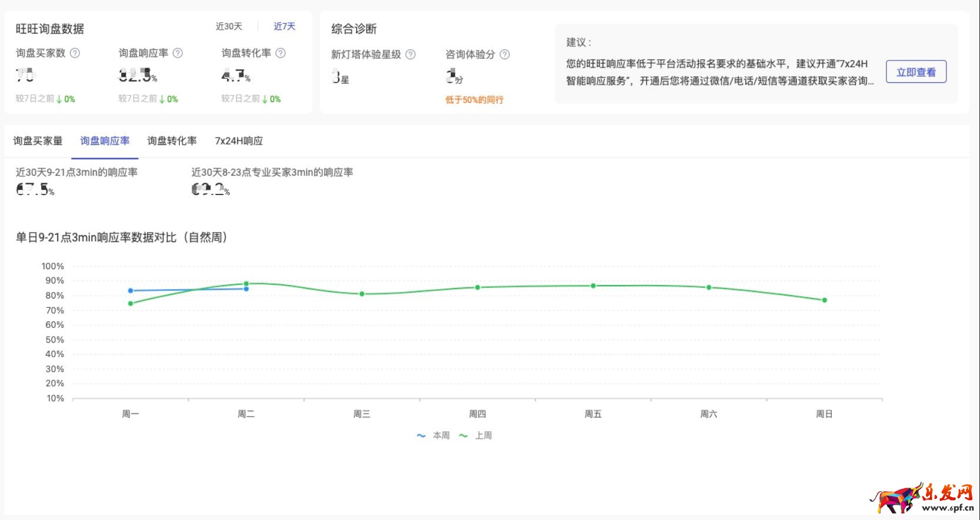Toggle 上周 legend series in chart
The height and width of the screenshot is (520, 980).
[x=476, y=435]
